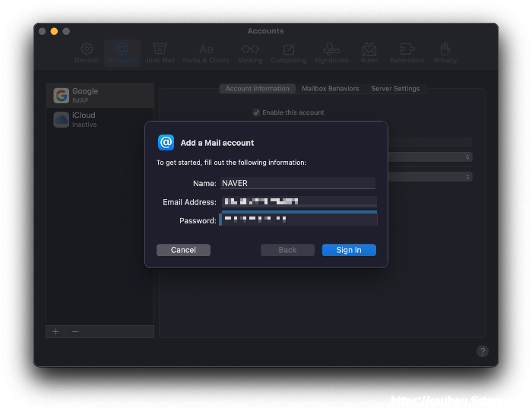Click the 'Add a Mail account' heading
This screenshot has height=411, width=532.
(x=217, y=143)
